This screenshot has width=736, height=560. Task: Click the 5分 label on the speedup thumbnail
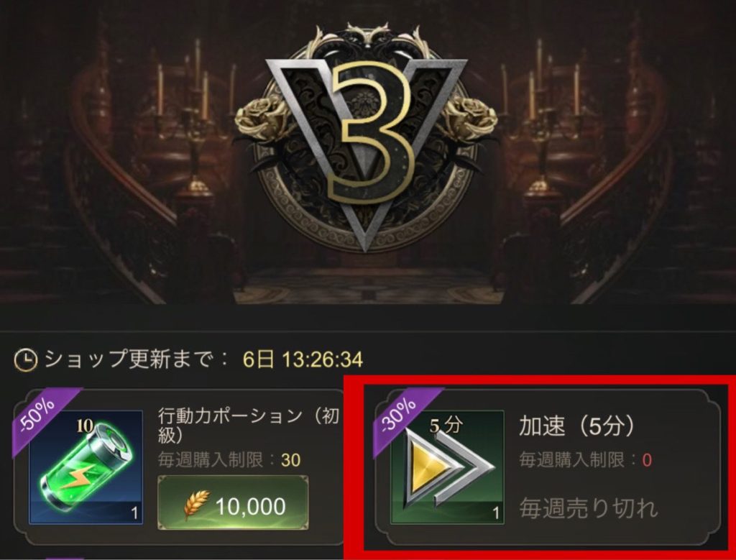[x=446, y=426]
